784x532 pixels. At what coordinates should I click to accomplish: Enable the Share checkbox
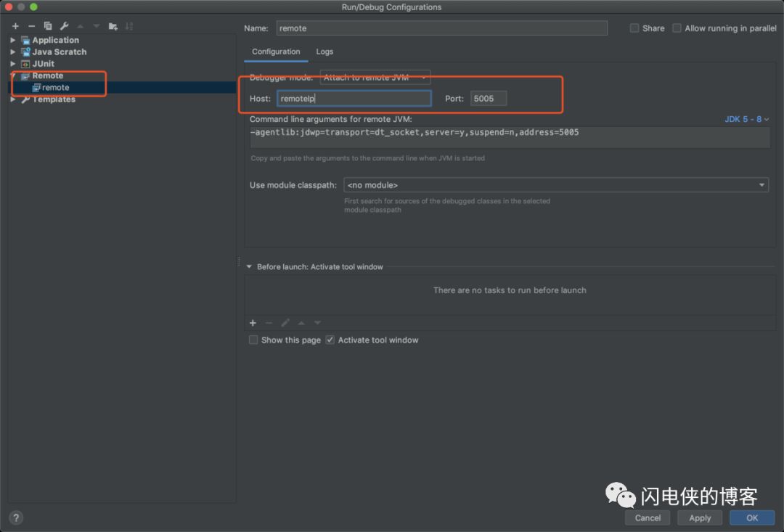pos(634,28)
